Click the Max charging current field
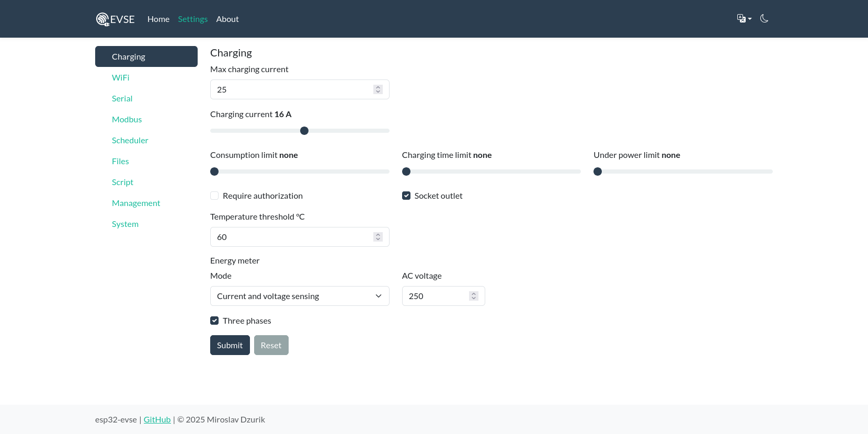 (x=300, y=89)
